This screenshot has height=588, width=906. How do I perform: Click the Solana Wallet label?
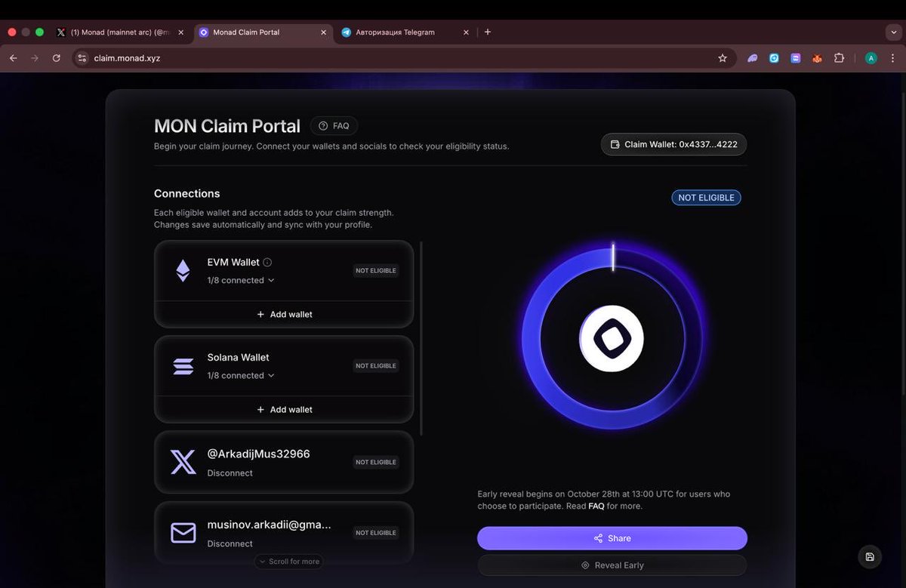point(239,358)
